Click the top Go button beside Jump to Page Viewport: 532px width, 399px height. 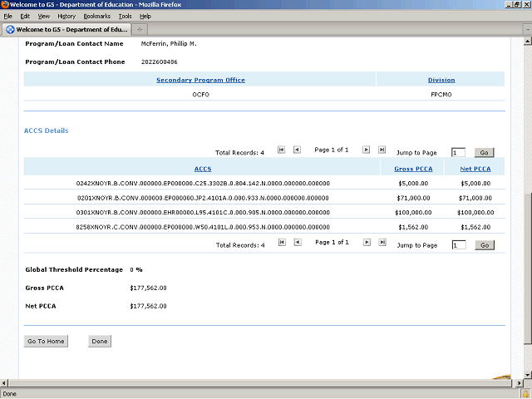484,153
